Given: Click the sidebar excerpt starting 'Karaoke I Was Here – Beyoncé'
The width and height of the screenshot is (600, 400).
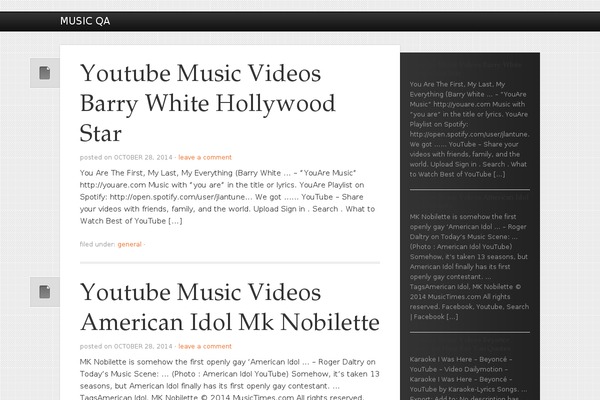Looking at the screenshot, I should (x=469, y=378).
